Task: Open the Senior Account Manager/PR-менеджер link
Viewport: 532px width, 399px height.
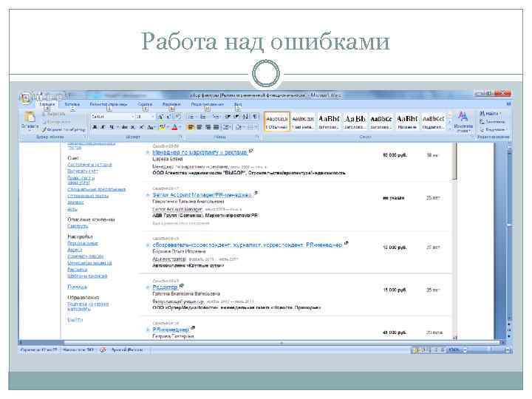Action: coord(202,195)
